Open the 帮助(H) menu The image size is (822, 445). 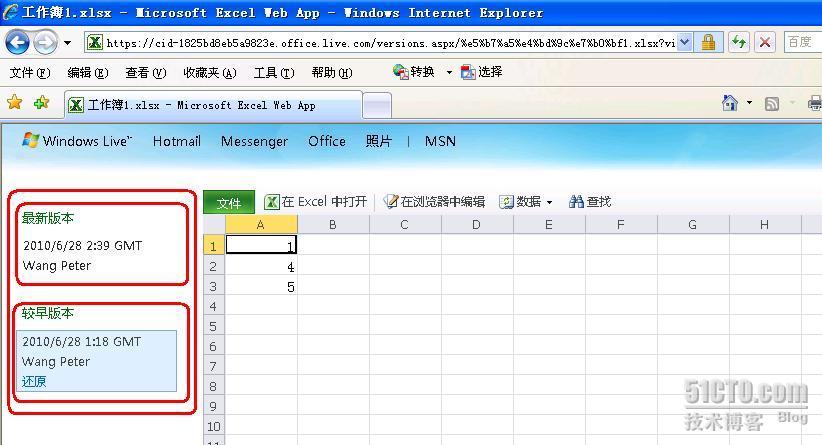point(331,73)
